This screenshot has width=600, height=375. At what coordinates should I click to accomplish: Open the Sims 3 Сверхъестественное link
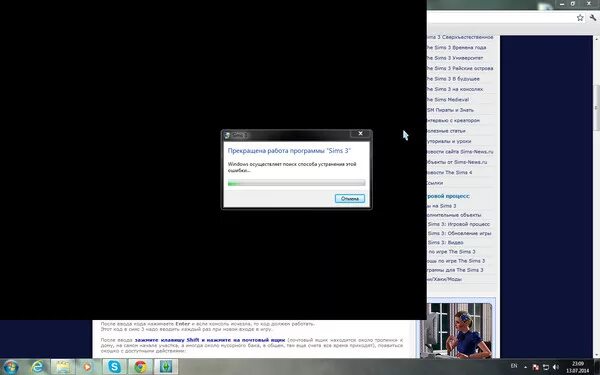pos(460,37)
